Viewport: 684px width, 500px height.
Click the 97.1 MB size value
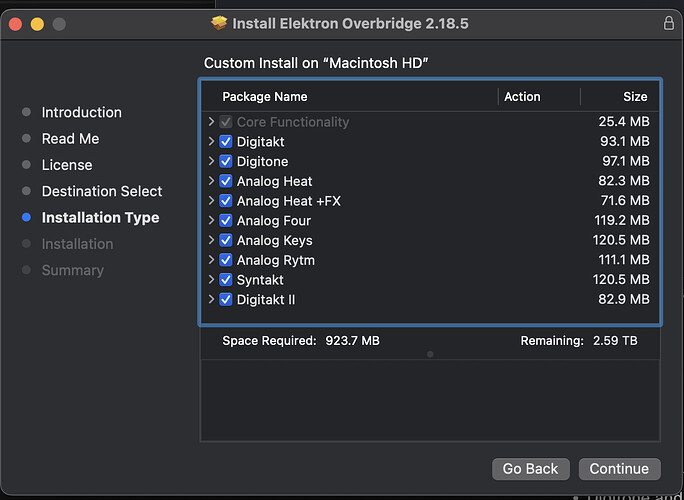626,161
